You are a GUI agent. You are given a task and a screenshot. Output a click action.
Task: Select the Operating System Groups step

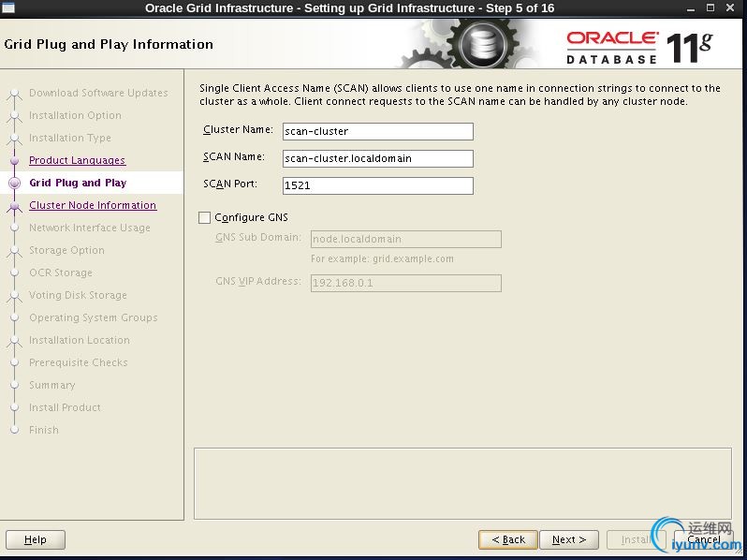point(94,317)
